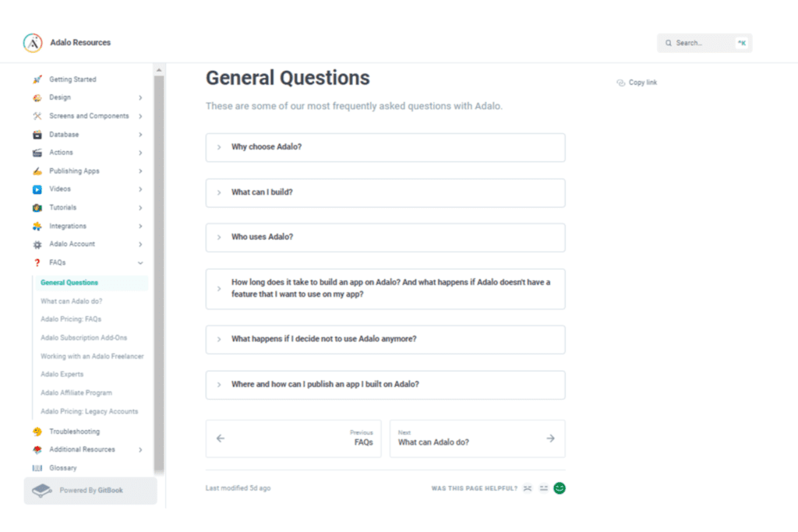
Task: Click the Adalo Account gear icon
Action: coord(37,245)
